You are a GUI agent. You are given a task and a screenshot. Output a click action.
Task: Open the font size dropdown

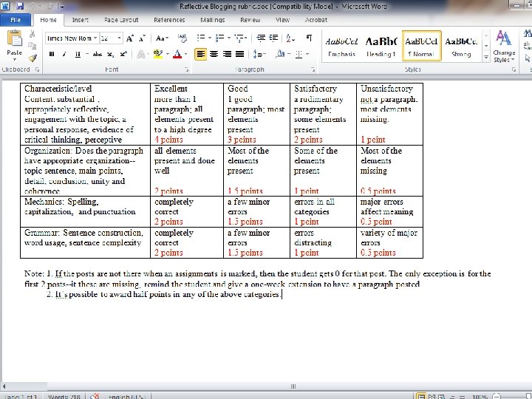119,38
